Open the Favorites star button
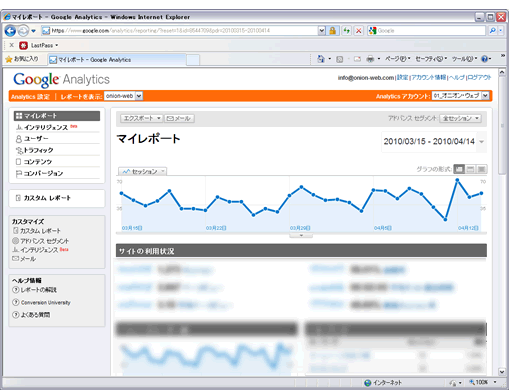Screen dimensions: 509x390 [x=22, y=59]
